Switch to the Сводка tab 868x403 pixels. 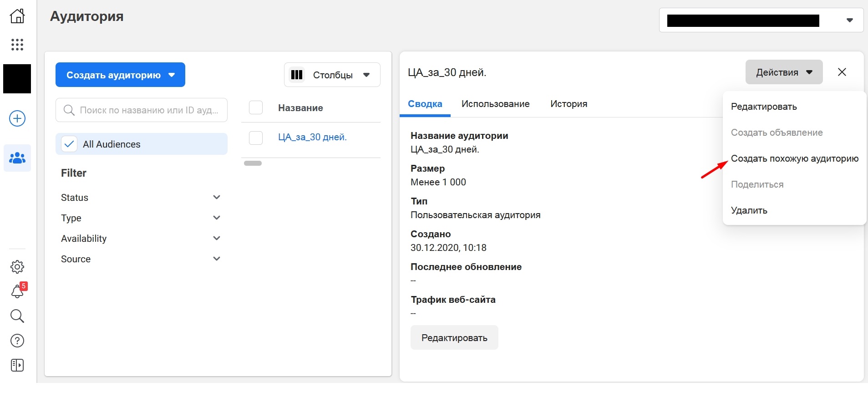pos(425,104)
